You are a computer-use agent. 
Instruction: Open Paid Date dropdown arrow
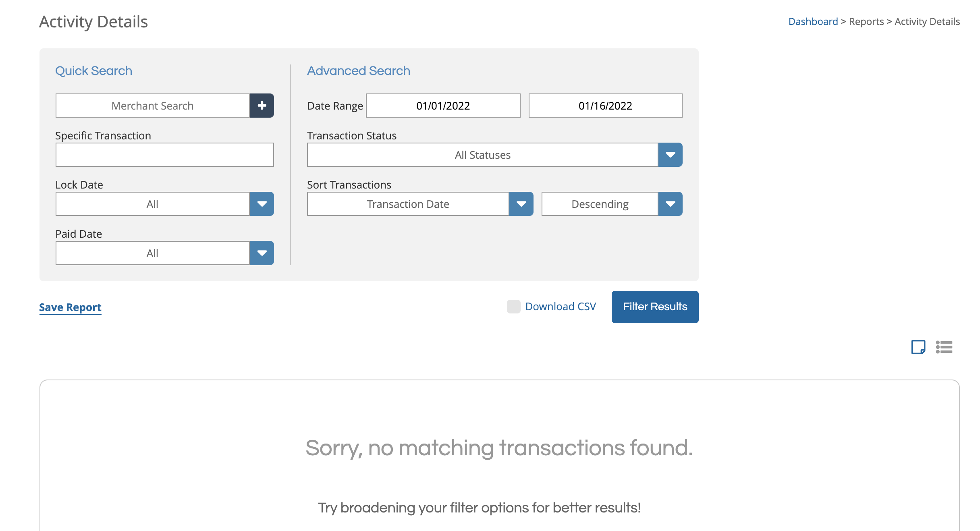(262, 253)
